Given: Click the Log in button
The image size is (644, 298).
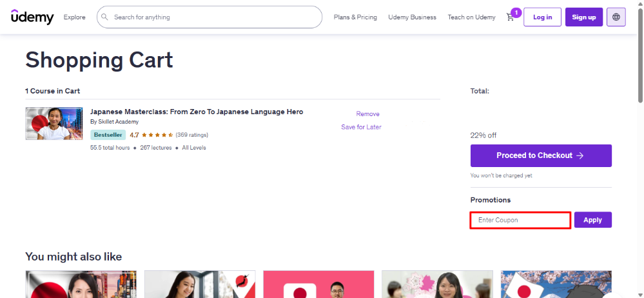Looking at the screenshot, I should click(x=542, y=17).
